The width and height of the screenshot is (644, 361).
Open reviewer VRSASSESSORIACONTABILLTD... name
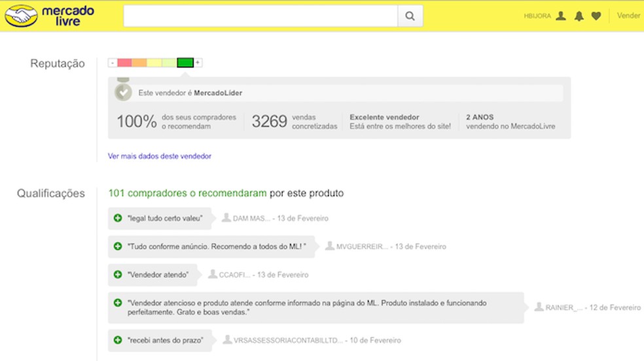289,341
